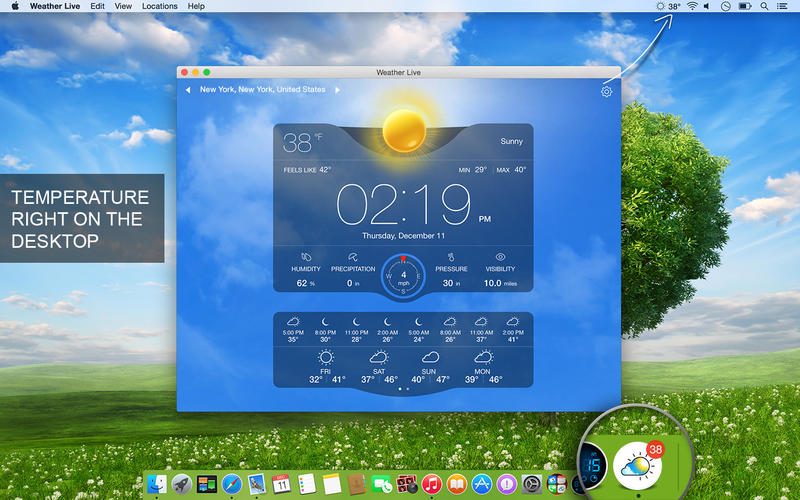The width and height of the screenshot is (800, 500).
Task: Click the New York location title
Action: (262, 90)
